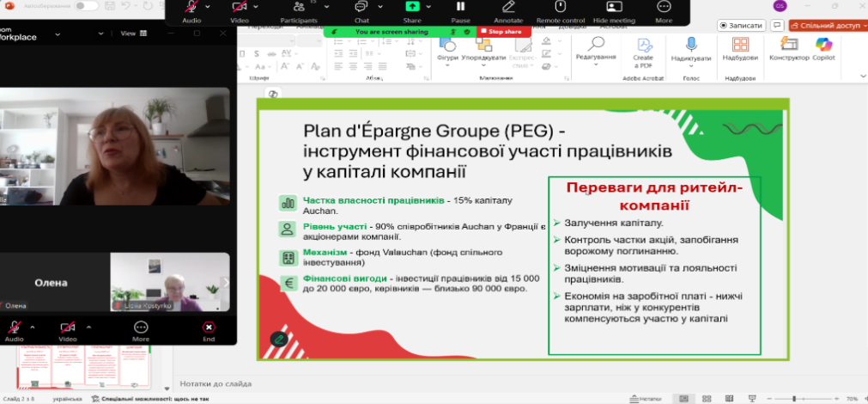The height and width of the screenshot is (404, 868).
Task: Switch to Slide Sorter view
Action: 707,399
